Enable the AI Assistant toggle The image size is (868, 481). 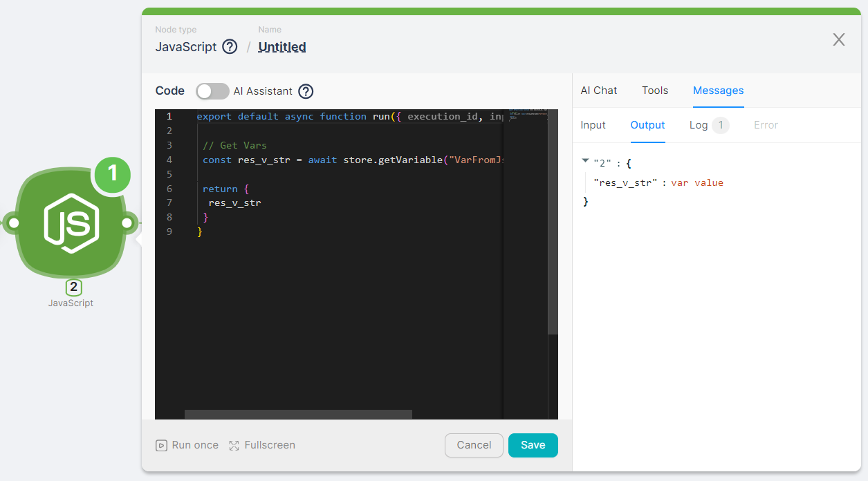[212, 91]
